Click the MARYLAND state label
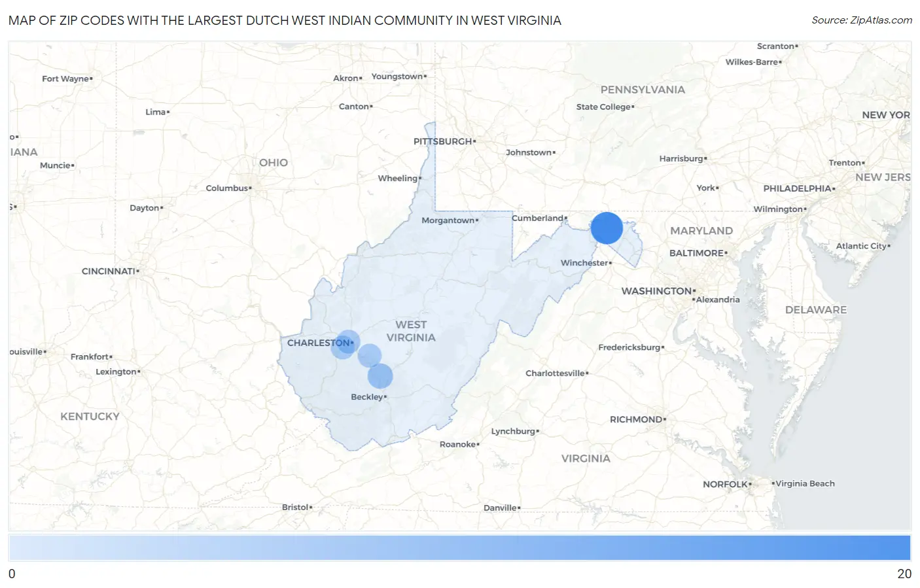Screen dimensions: 920x588 pyautogui.click(x=701, y=231)
